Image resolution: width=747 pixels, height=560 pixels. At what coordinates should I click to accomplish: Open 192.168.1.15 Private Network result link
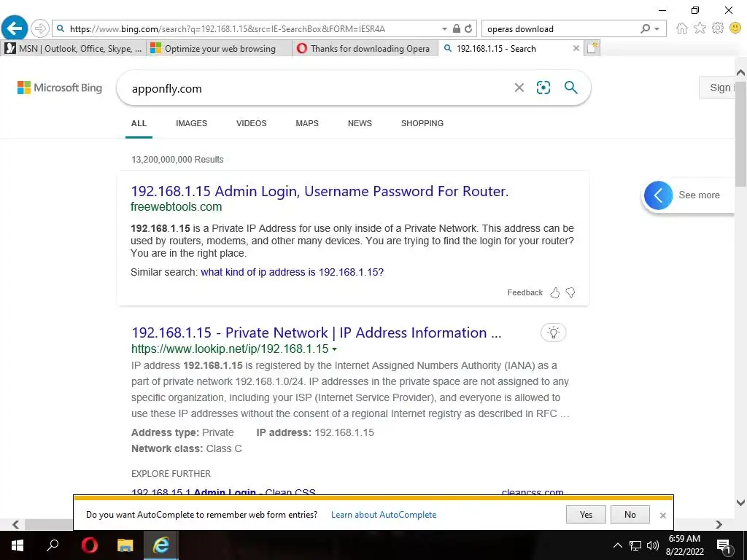point(317,332)
